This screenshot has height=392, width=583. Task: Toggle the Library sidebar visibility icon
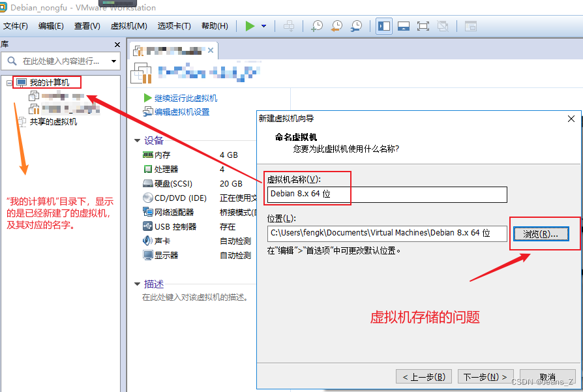pos(383,25)
